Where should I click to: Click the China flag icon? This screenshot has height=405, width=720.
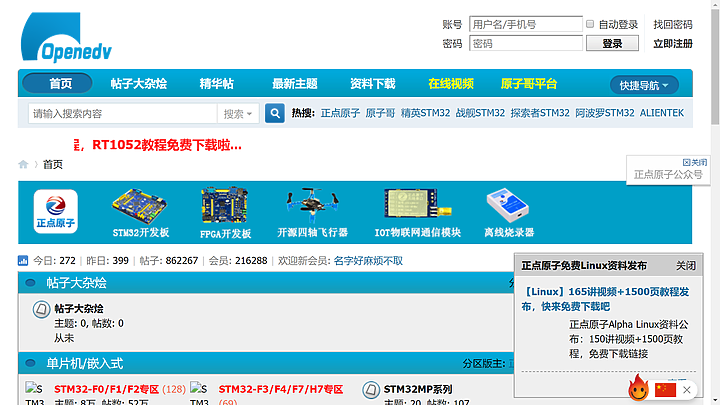click(665, 390)
